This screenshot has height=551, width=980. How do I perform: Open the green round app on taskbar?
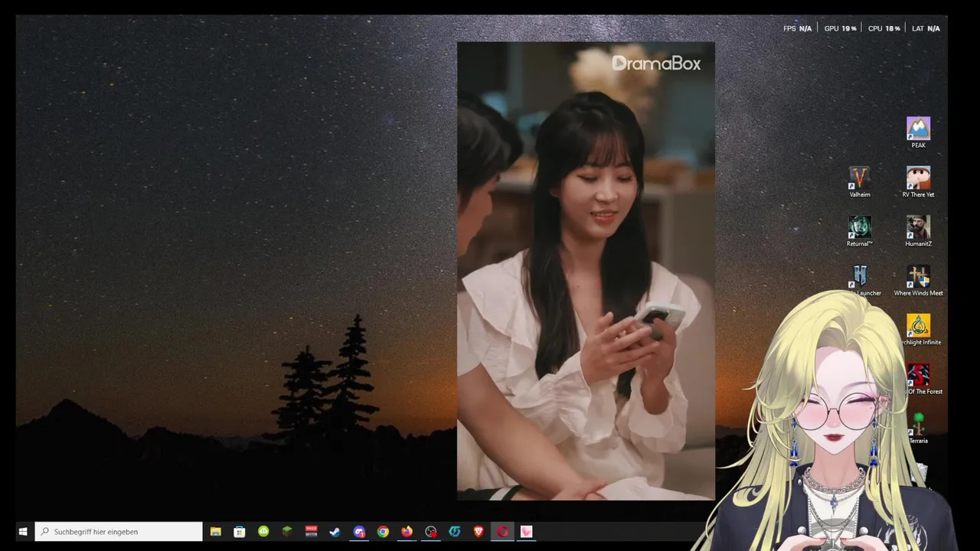[263, 532]
